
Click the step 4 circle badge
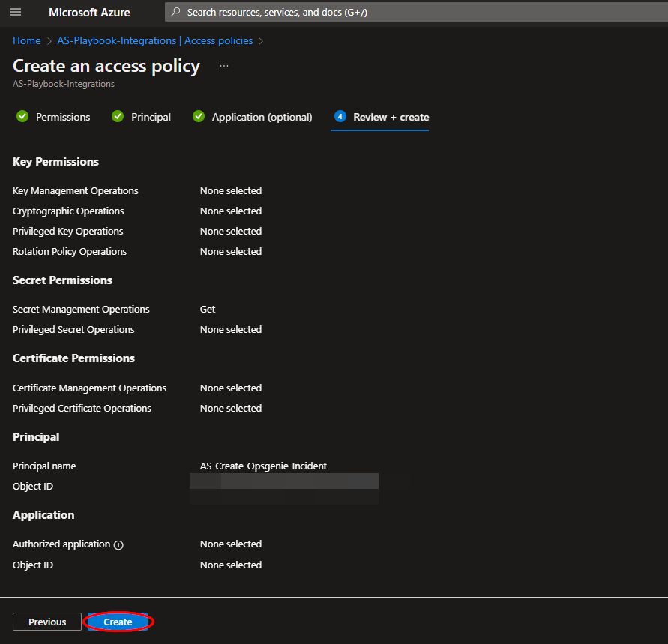(x=340, y=116)
